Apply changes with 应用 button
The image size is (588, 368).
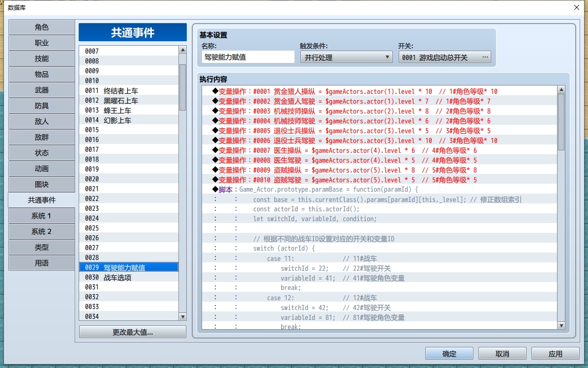[556, 354]
